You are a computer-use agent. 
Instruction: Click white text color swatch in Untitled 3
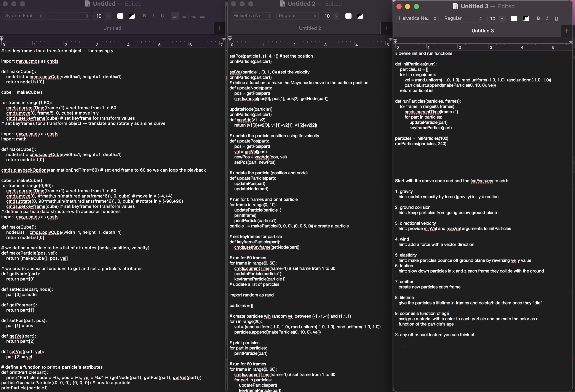point(514,19)
